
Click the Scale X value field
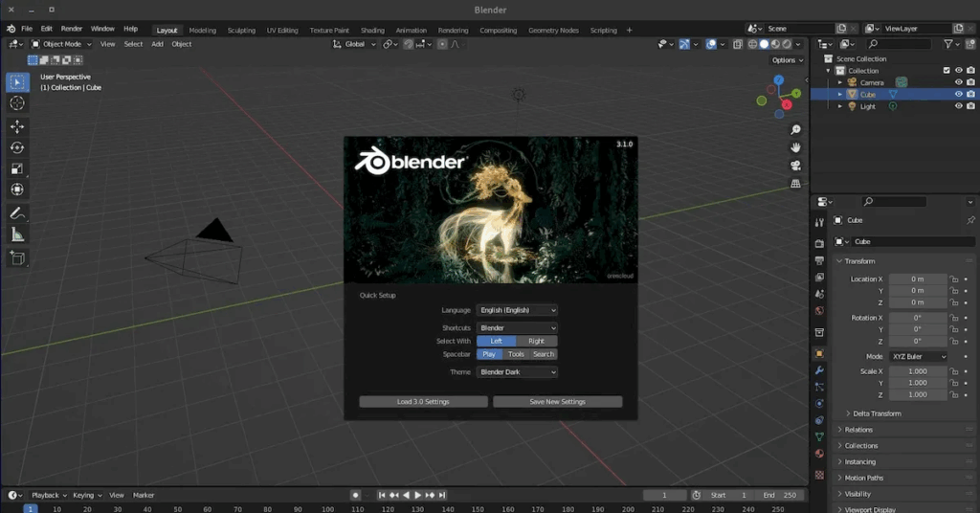(x=918, y=371)
